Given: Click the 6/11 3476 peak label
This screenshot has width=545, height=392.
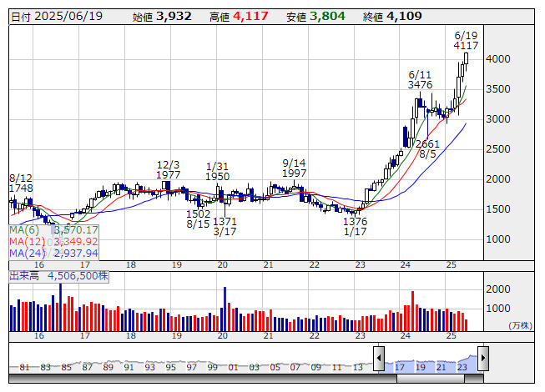Looking at the screenshot, I should 420,80.
